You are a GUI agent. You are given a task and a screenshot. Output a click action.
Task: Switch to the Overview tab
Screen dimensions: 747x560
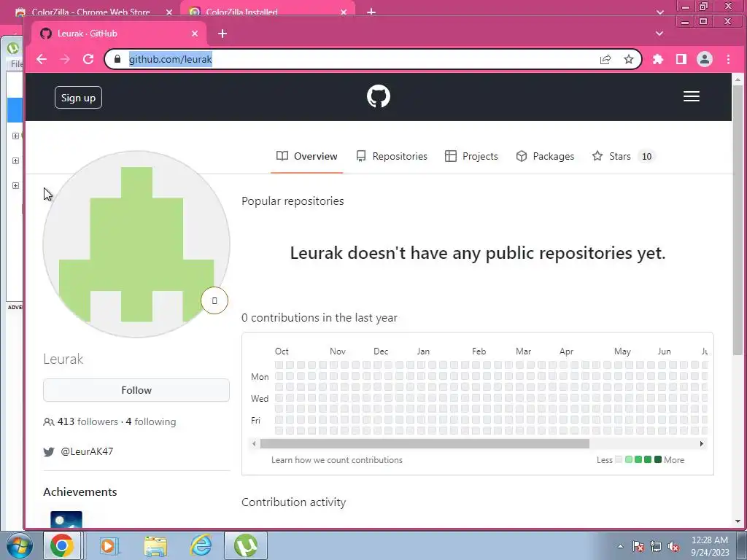307,156
